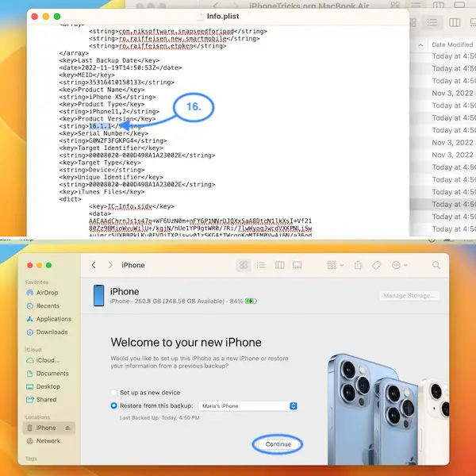
Task: Click the Finder back navigation arrow
Action: pos(94,265)
